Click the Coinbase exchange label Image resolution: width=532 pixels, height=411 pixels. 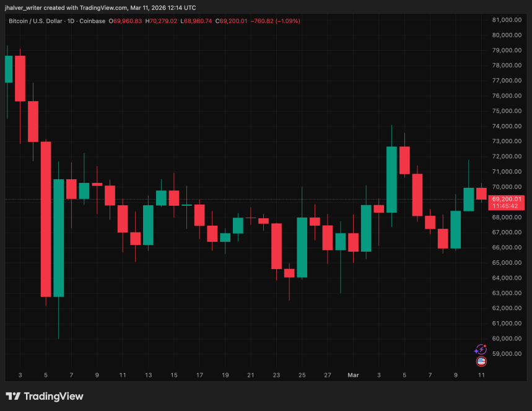pos(92,21)
